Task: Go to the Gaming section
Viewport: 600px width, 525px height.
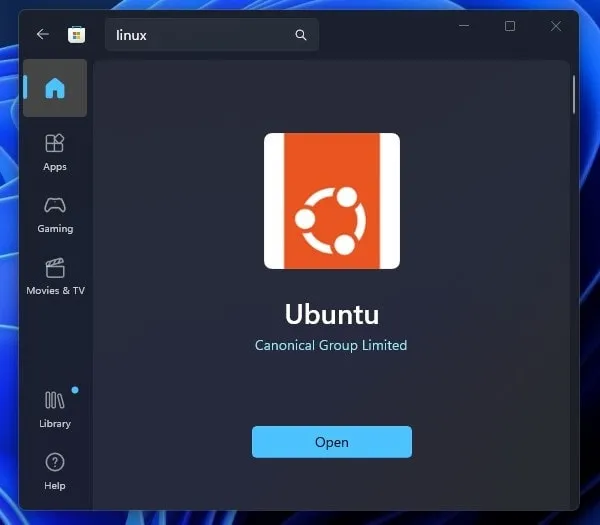Action: pyautogui.click(x=55, y=214)
